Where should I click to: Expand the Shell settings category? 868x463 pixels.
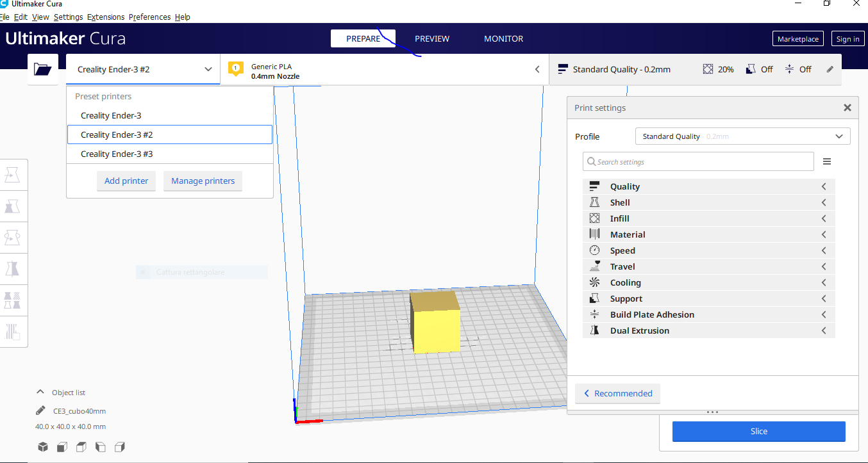[709, 202]
